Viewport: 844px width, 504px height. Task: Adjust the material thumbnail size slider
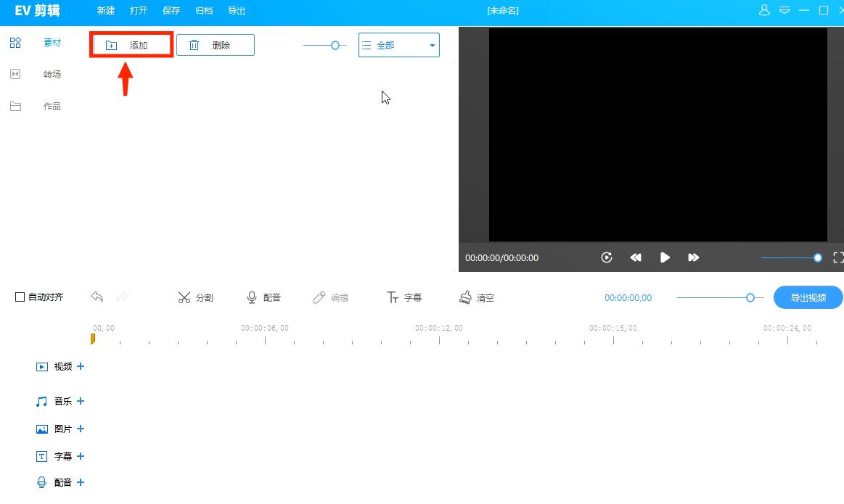(335, 45)
